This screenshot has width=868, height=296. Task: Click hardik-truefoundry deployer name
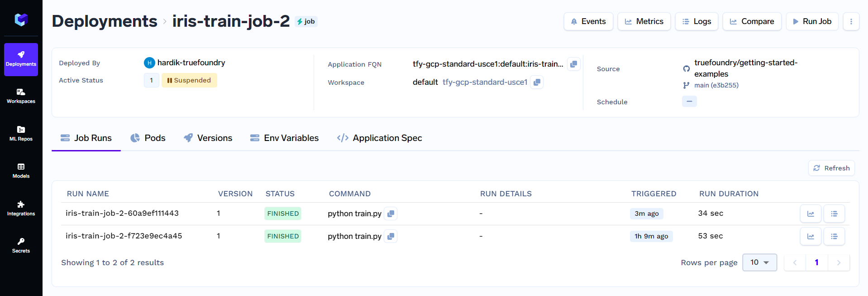point(191,63)
